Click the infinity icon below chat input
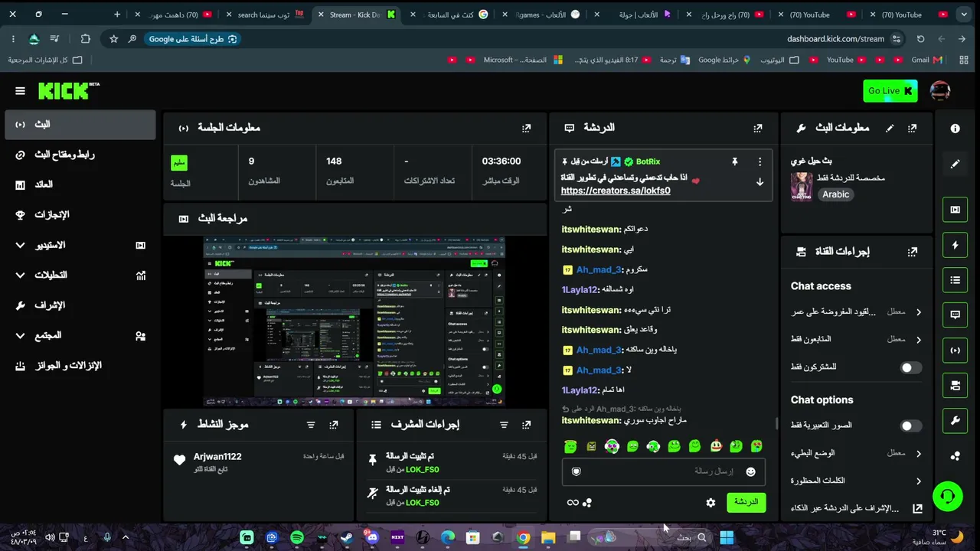980x551 pixels. (572, 503)
